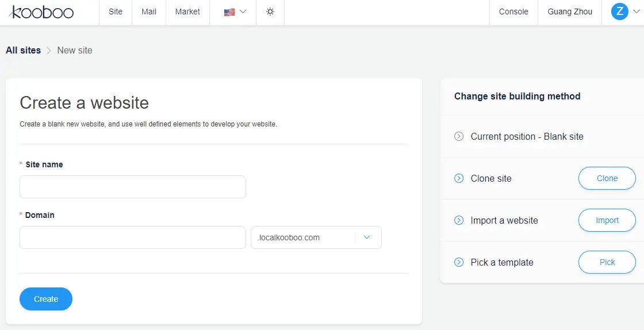Click the Clone button

(x=607, y=178)
